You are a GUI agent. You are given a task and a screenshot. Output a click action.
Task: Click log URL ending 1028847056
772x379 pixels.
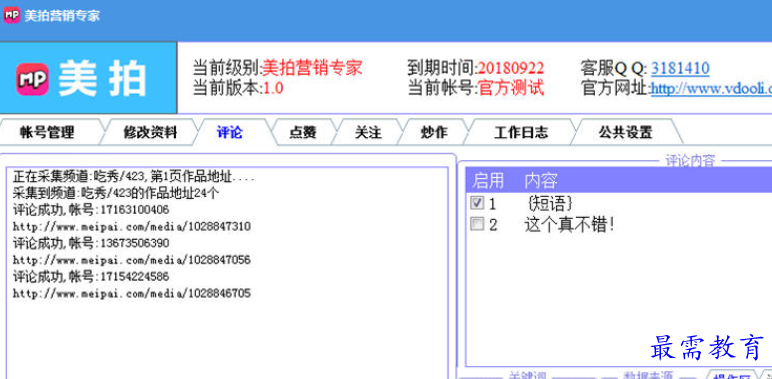(x=132, y=259)
